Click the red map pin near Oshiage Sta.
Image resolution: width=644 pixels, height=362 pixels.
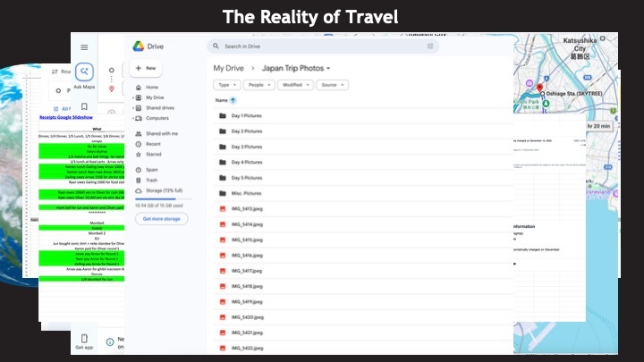click(x=539, y=88)
